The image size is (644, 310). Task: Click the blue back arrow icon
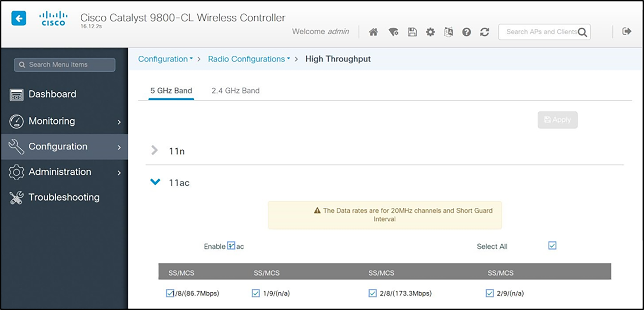point(18,18)
